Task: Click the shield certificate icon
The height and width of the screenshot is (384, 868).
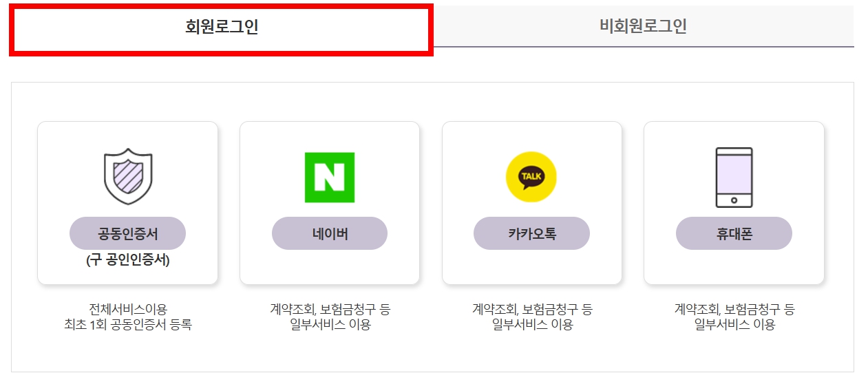Action: click(x=128, y=176)
